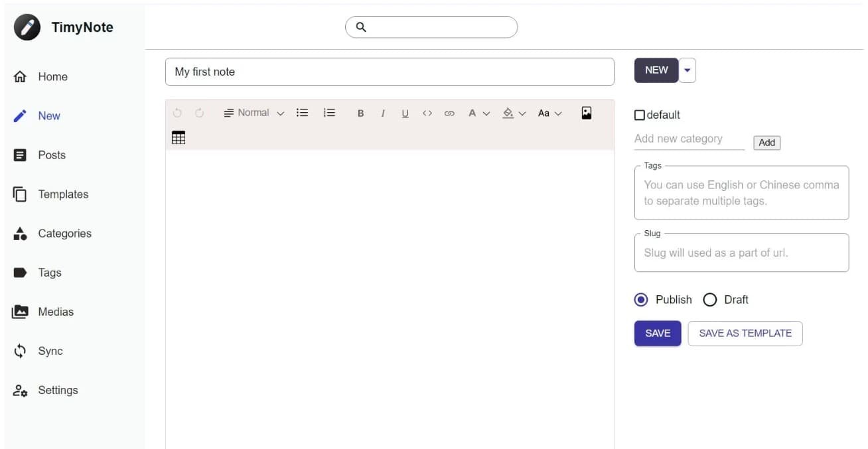The width and height of the screenshot is (868, 449).
Task: Insert a table using the table icon
Action: click(178, 137)
